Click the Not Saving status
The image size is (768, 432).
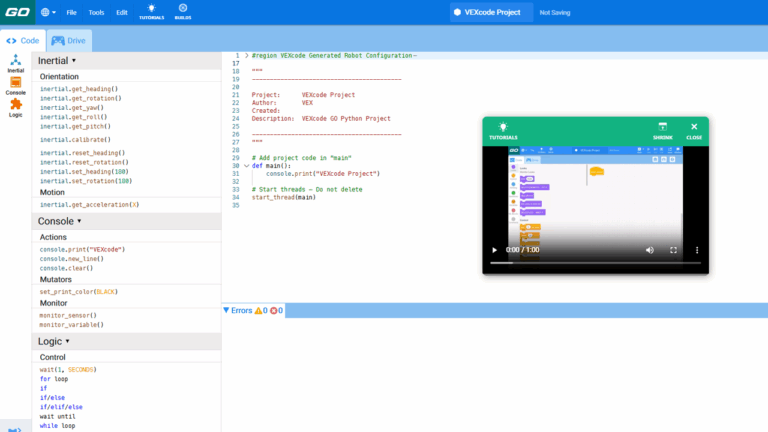[555, 13]
